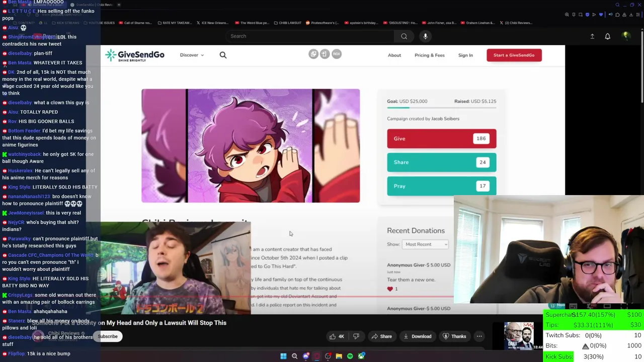
Task: Expand the Discover dropdown menu
Action: click(192, 55)
